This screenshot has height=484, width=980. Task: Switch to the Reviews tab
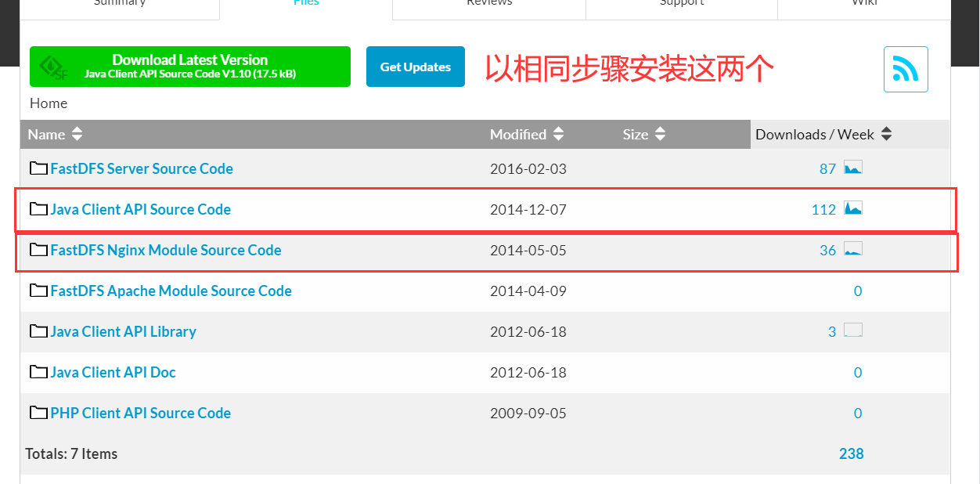click(x=488, y=4)
